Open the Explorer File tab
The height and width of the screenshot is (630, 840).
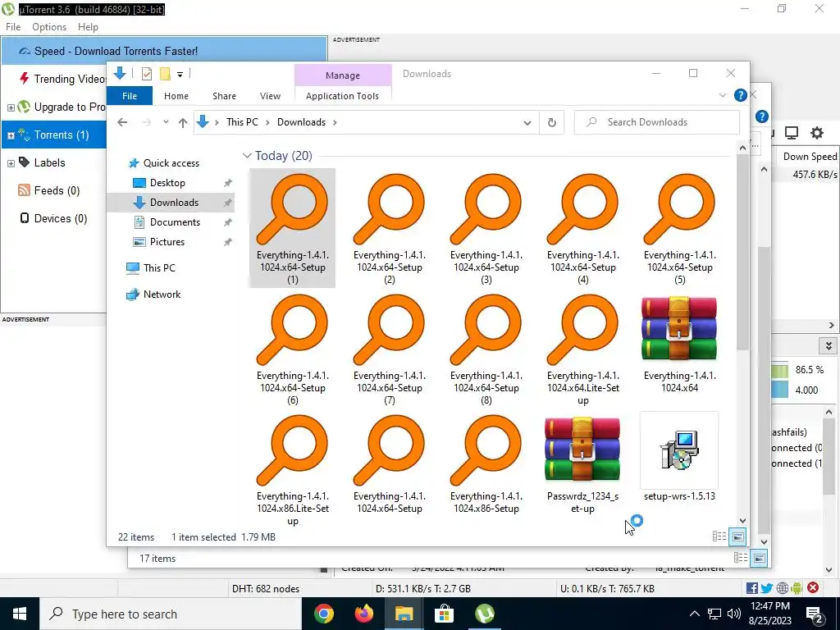tap(130, 96)
